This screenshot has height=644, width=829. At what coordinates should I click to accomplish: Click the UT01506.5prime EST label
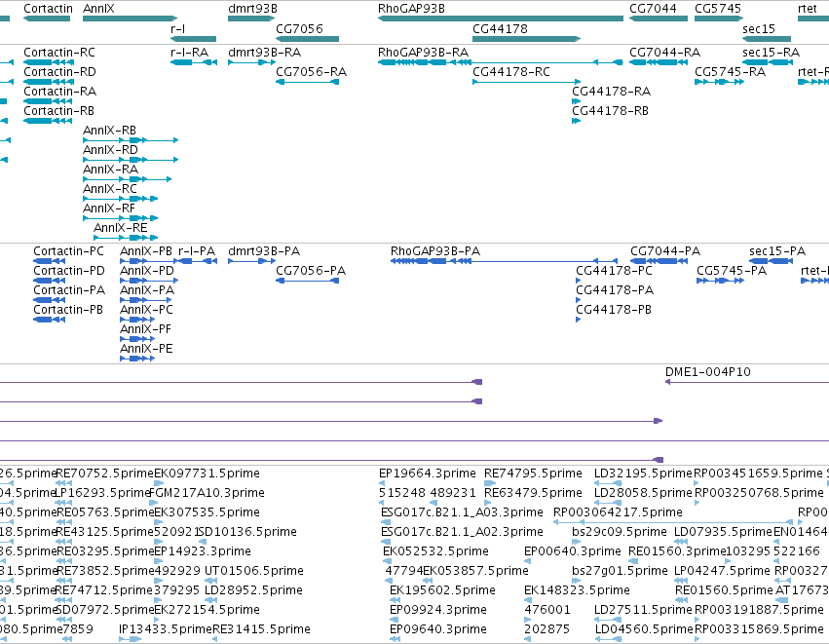point(254,571)
